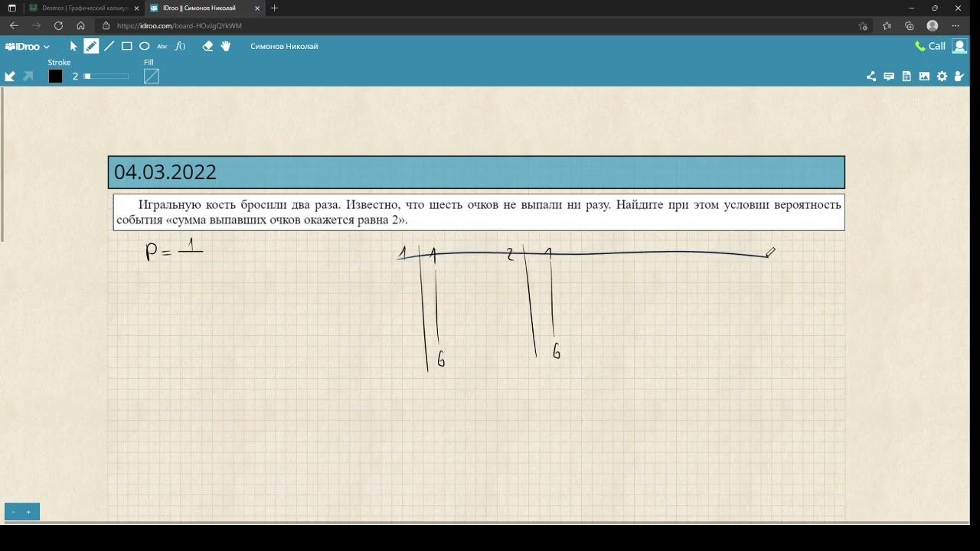
Task: Open the board share icon
Action: click(871, 76)
